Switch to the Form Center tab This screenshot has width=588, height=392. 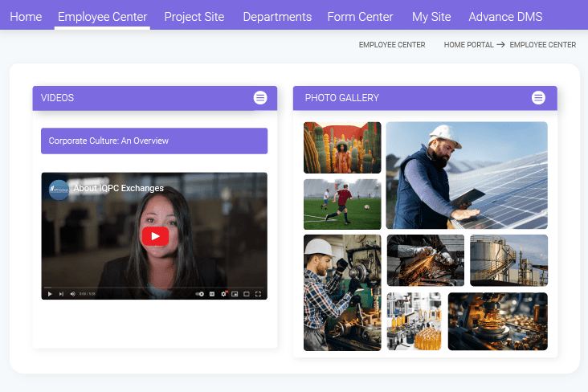pos(360,17)
